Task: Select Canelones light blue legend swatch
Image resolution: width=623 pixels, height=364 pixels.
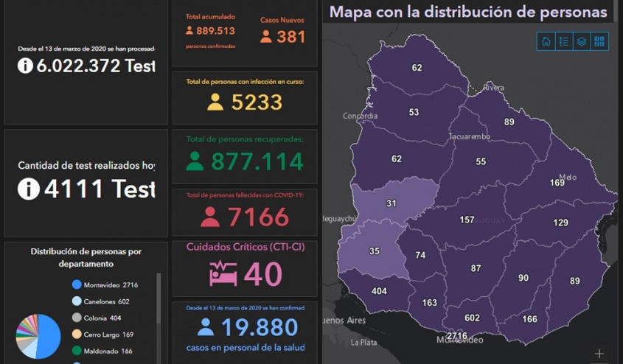Action: (x=77, y=301)
